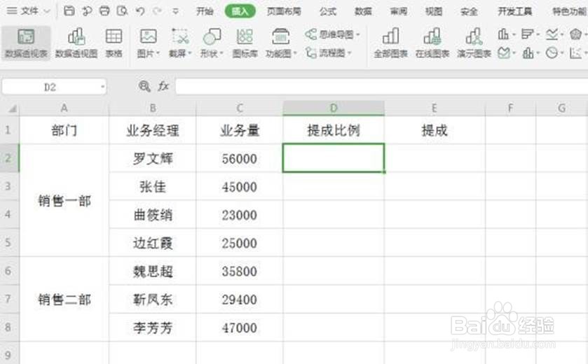Click the select-all corner triangle
The image size is (588, 364).
[x=12, y=108]
